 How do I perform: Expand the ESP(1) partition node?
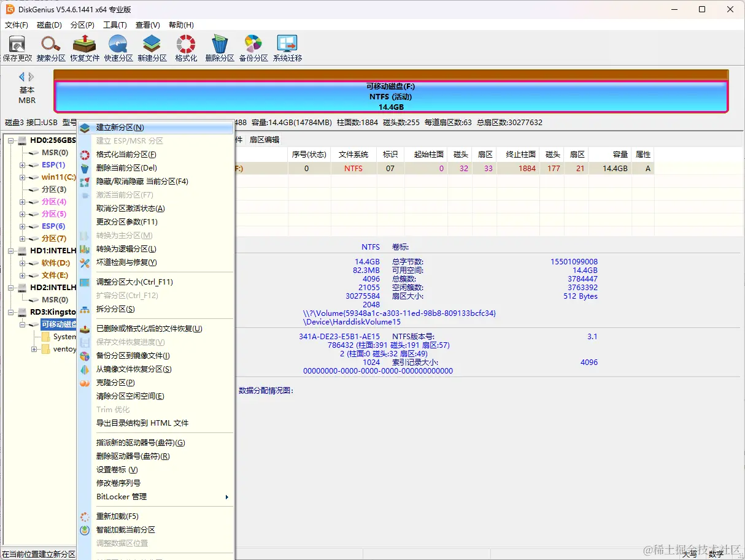point(23,165)
